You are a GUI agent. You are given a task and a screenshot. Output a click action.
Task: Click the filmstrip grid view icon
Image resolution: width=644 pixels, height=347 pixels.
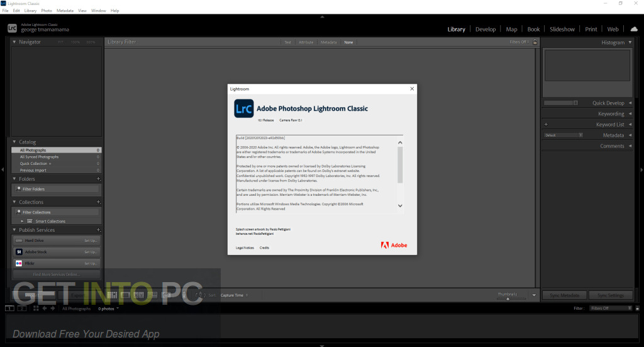pyautogui.click(x=36, y=308)
